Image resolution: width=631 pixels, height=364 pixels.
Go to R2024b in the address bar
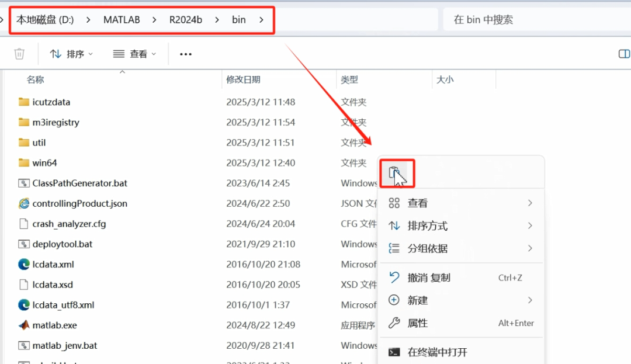pyautogui.click(x=186, y=20)
